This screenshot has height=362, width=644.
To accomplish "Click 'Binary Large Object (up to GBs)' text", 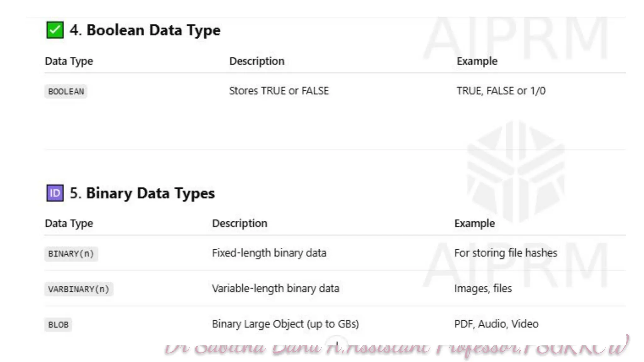I will pos(285,324).
